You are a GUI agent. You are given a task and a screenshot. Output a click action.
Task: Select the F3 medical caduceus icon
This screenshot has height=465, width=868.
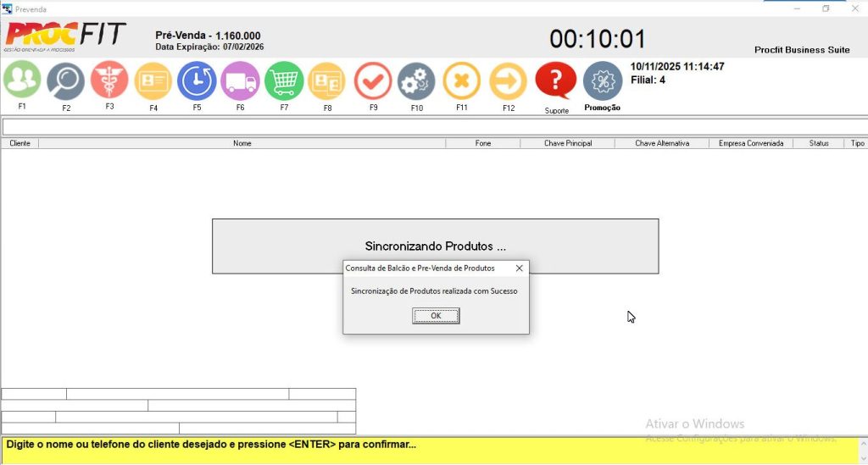pos(109,80)
